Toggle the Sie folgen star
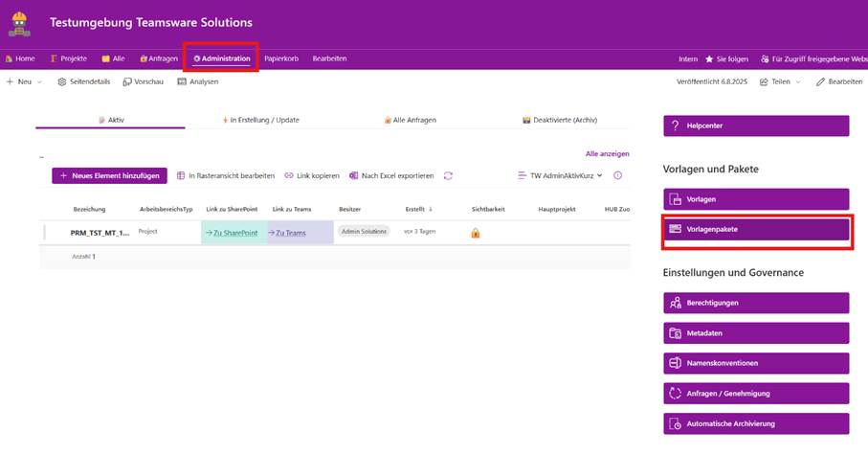This screenshot has width=868, height=455. pos(709,58)
